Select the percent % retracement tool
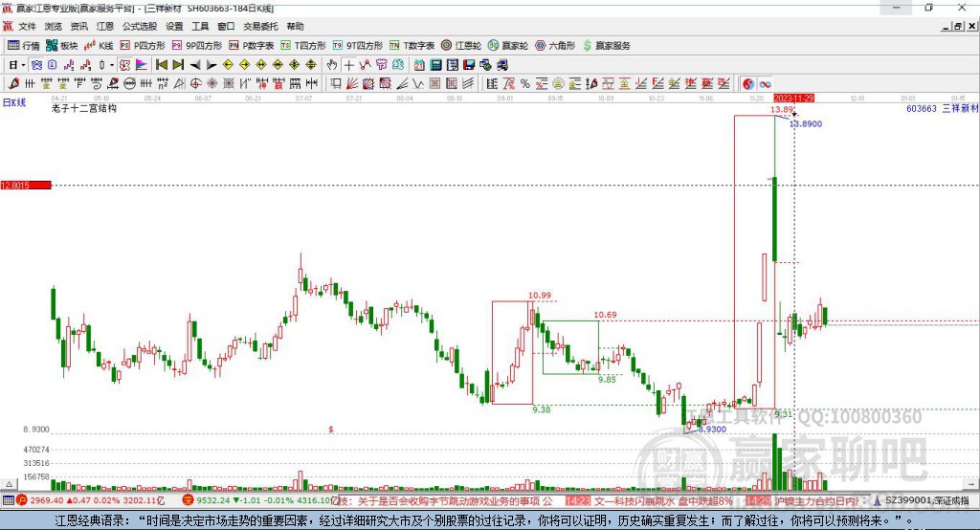This screenshot has width=980, height=530. 525,84
